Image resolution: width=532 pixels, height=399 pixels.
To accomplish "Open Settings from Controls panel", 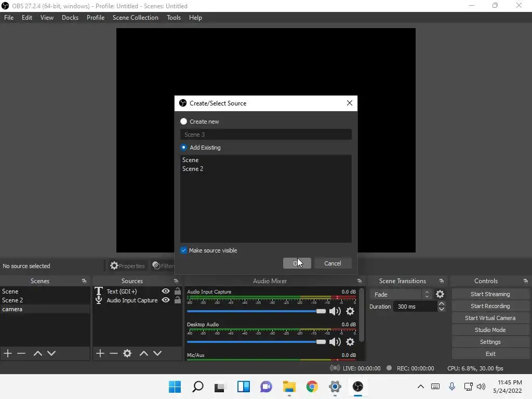I will point(490,342).
